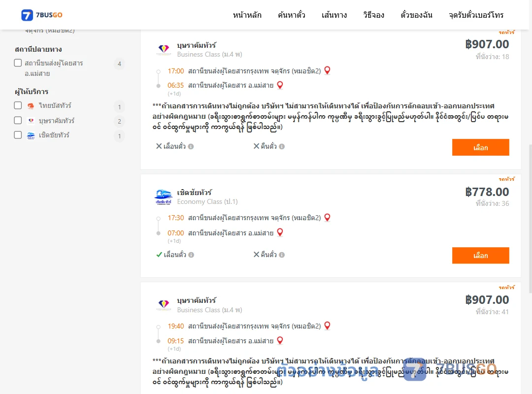The height and width of the screenshot is (394, 532).
Task: Show คืนตั๋ว info icon on ฿907 17:00 trip
Action: point(282,147)
